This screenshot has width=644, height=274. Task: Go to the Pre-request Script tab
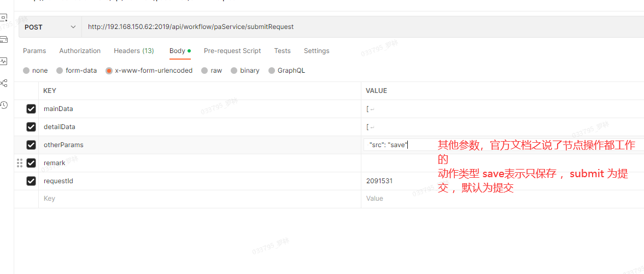point(232,51)
